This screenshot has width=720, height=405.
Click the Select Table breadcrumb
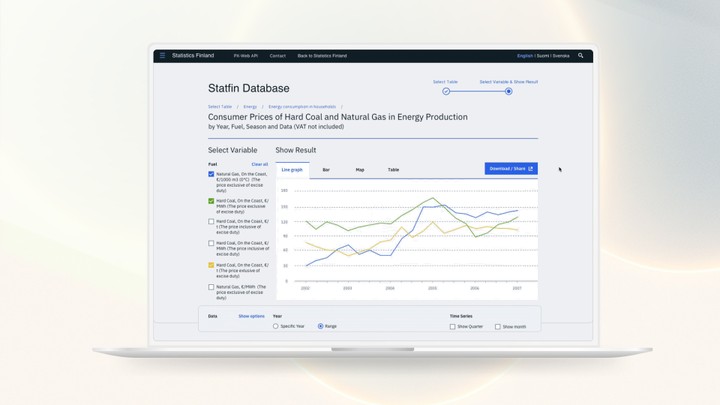point(220,107)
